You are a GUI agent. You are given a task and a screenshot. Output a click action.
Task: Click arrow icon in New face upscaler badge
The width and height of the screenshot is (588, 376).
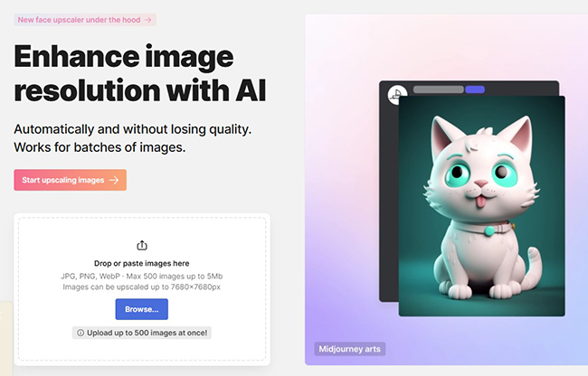(148, 20)
